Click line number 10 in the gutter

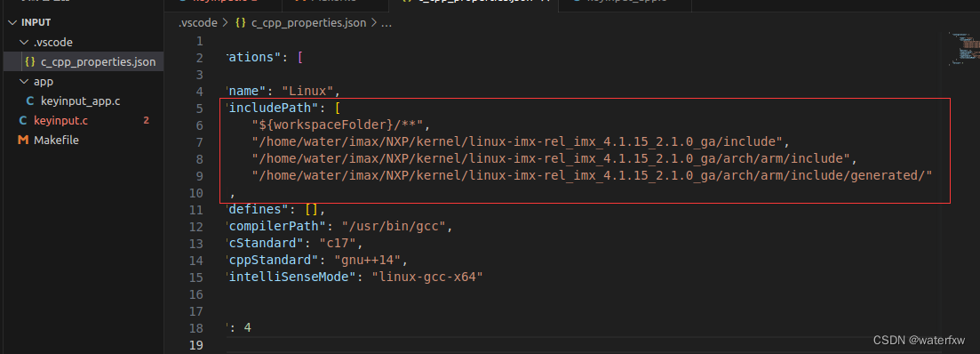click(x=195, y=193)
